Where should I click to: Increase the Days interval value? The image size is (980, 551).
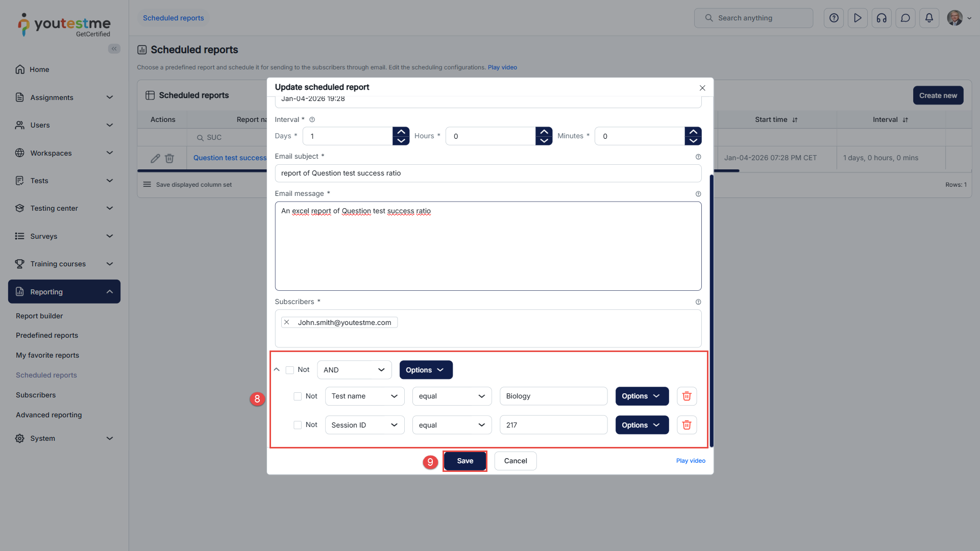click(401, 132)
